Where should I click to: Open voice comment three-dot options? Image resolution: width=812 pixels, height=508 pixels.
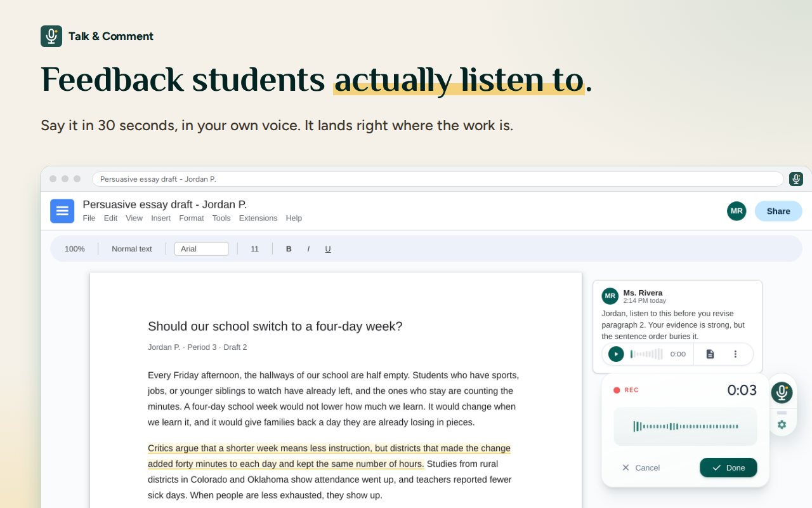(x=735, y=354)
